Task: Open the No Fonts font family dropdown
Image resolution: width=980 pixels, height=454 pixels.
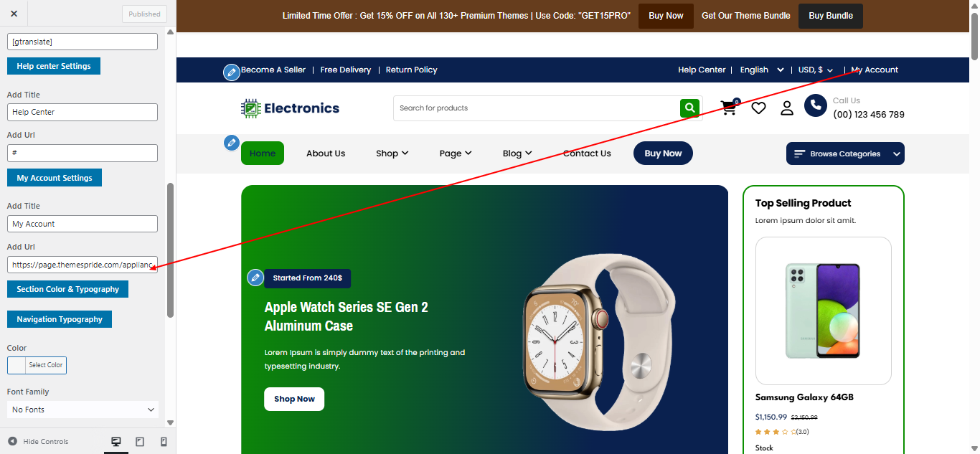Action: pos(83,410)
